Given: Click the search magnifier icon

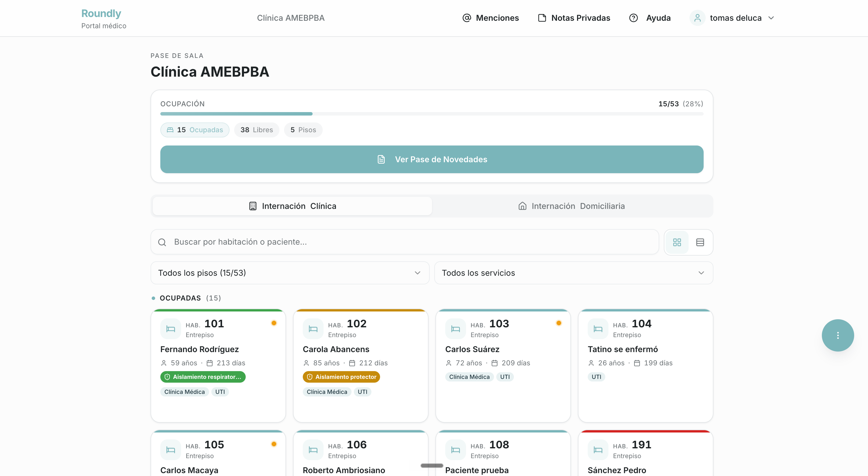Looking at the screenshot, I should (162, 242).
